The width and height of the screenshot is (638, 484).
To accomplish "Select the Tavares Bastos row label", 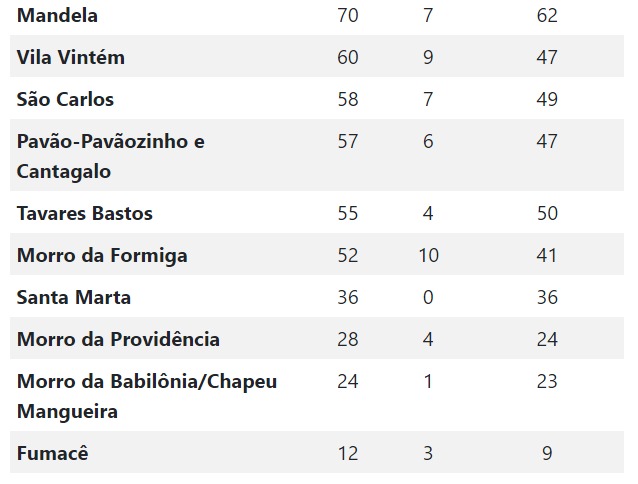I will click(85, 213).
